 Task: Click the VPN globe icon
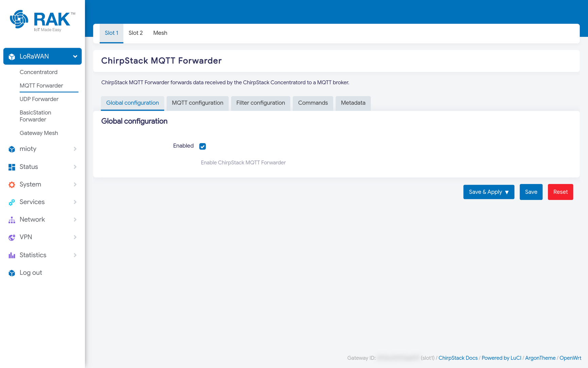click(x=12, y=237)
